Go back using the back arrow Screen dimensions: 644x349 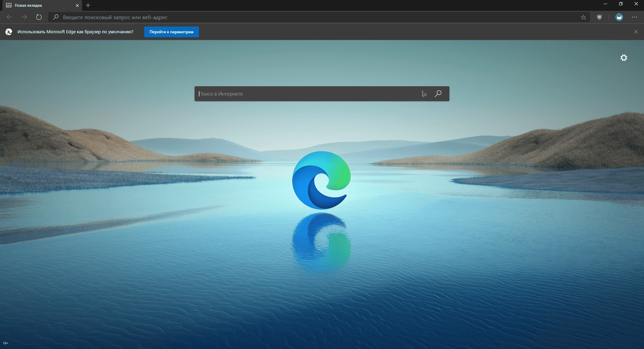[9, 17]
